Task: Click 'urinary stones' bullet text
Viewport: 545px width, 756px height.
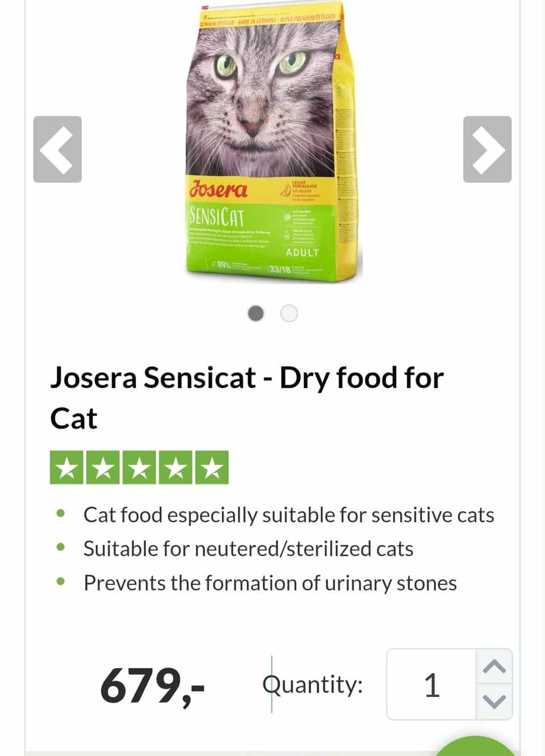Action: (x=270, y=583)
